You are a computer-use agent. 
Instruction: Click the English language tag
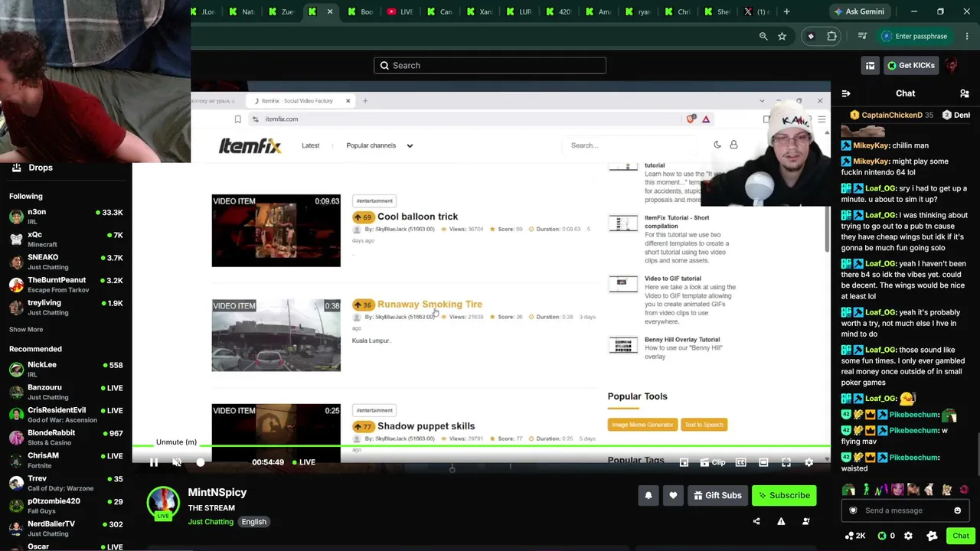pyautogui.click(x=254, y=522)
